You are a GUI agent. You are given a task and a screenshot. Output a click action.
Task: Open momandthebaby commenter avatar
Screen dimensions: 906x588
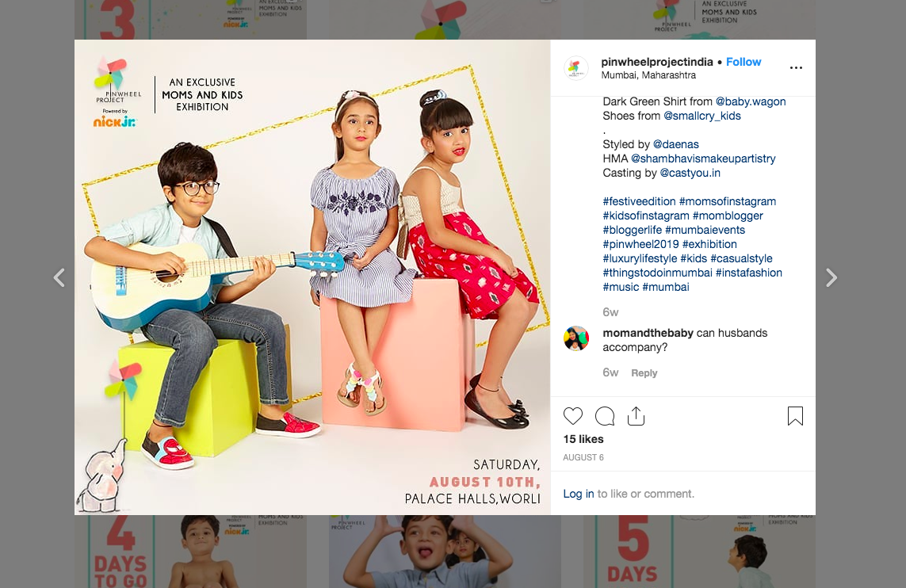(576, 338)
